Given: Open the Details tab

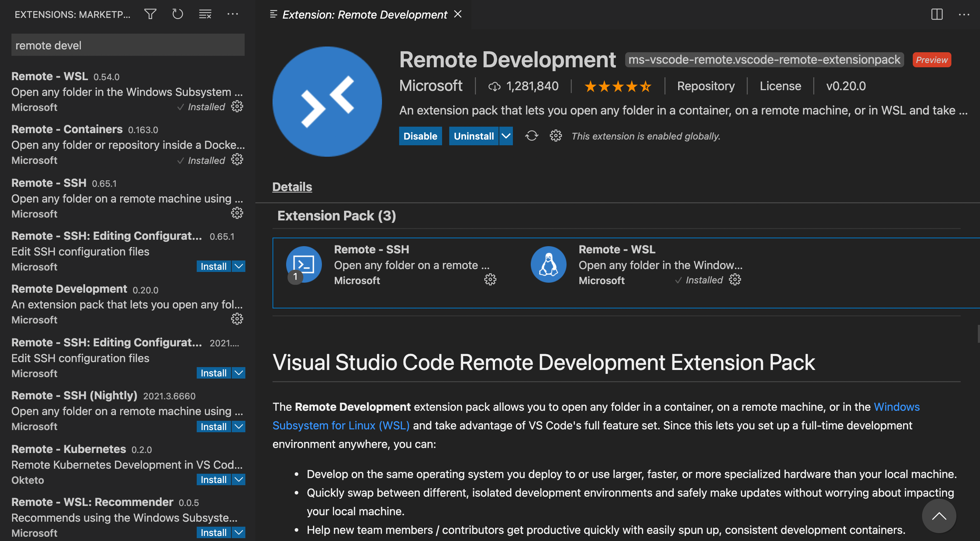Looking at the screenshot, I should [x=292, y=187].
